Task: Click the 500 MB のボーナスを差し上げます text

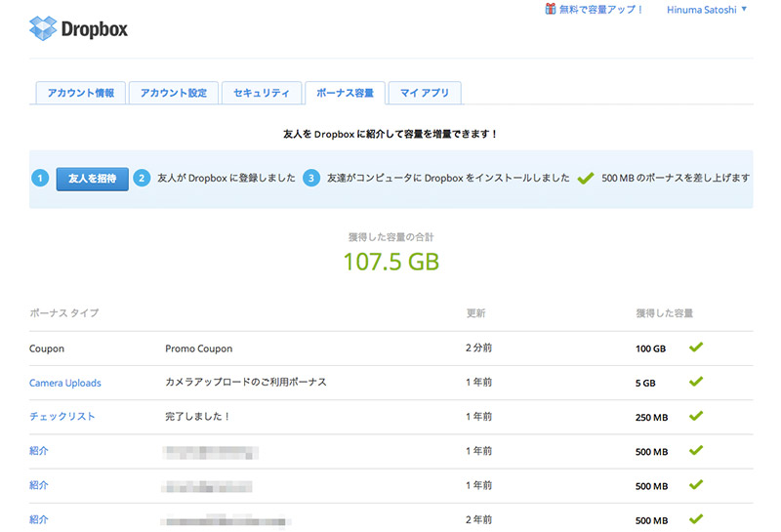Action: pos(676,178)
